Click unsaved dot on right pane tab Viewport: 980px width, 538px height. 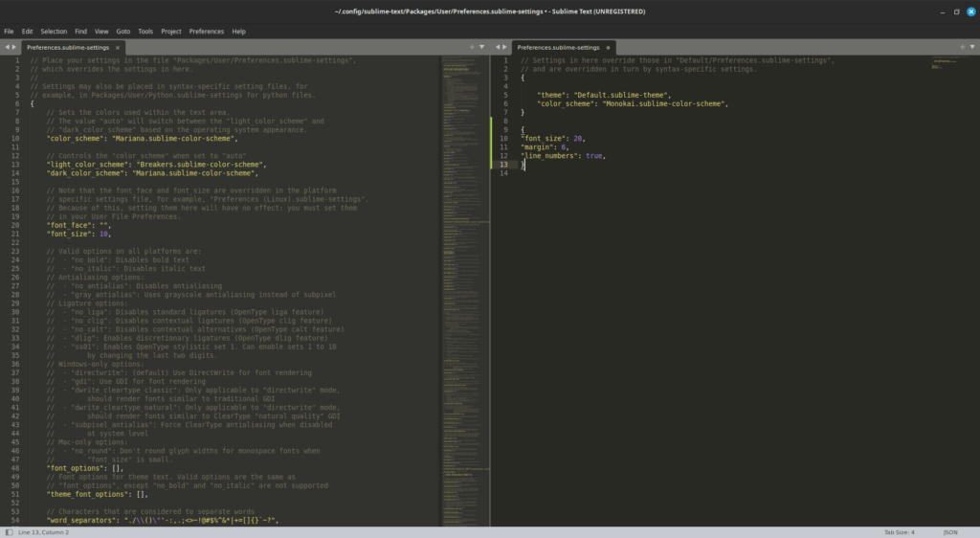coord(608,48)
